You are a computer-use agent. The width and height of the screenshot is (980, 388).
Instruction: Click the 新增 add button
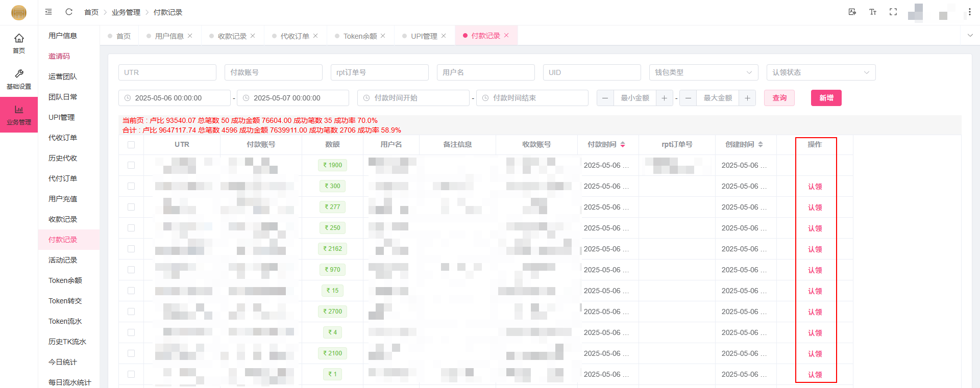(x=826, y=98)
